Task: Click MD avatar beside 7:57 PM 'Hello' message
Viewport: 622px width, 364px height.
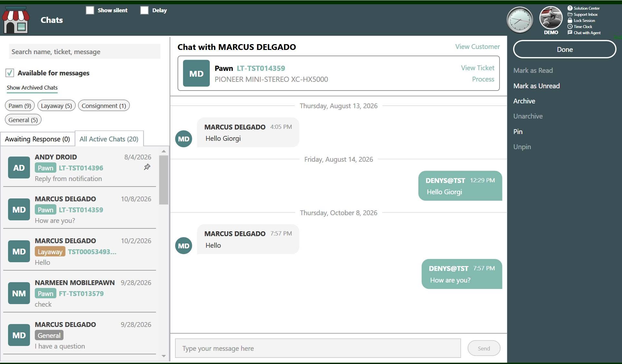Action: point(184,246)
